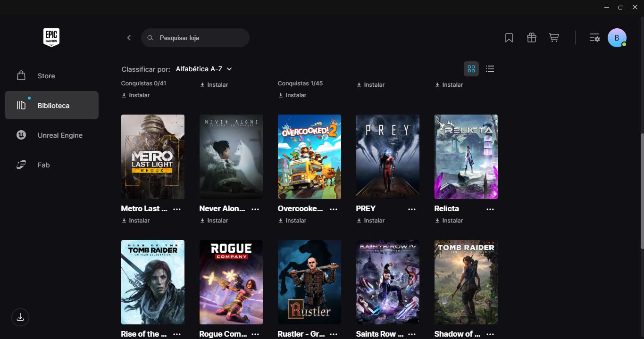The height and width of the screenshot is (339, 644).
Task: Open the gift redeem icon
Action: click(x=532, y=38)
